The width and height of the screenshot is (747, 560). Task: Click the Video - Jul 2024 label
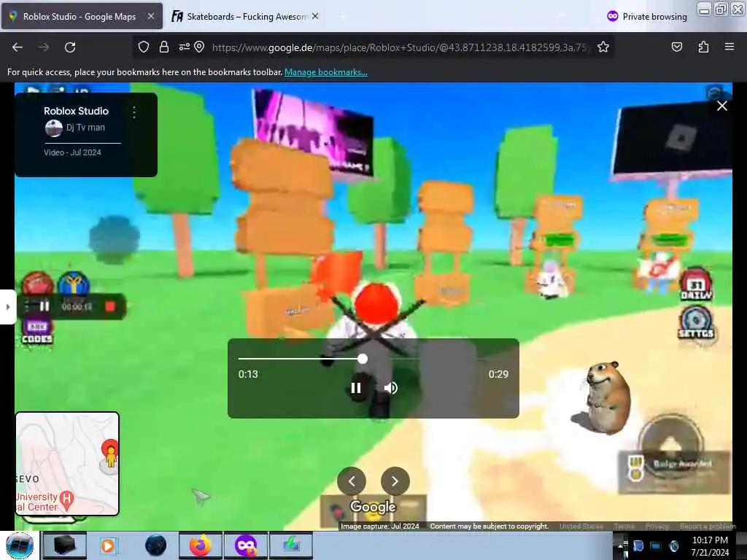[72, 152]
